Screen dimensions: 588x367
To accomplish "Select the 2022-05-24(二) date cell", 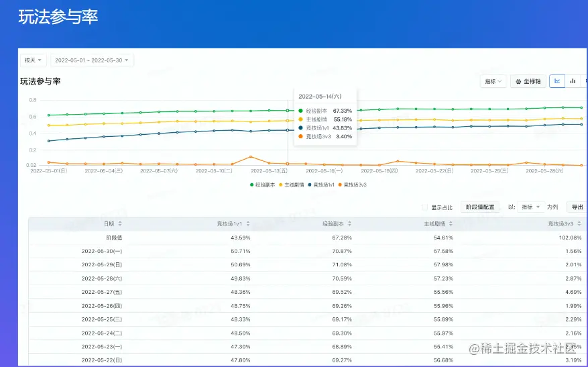I will point(102,333).
